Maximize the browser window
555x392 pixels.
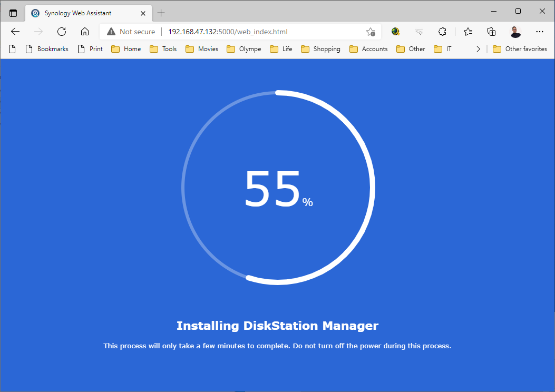tap(518, 11)
